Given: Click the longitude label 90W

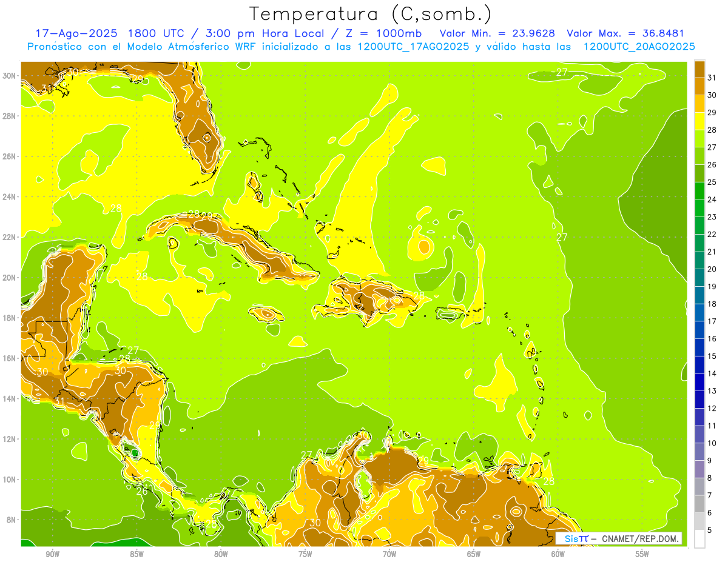Looking at the screenshot, I should click(x=52, y=554).
